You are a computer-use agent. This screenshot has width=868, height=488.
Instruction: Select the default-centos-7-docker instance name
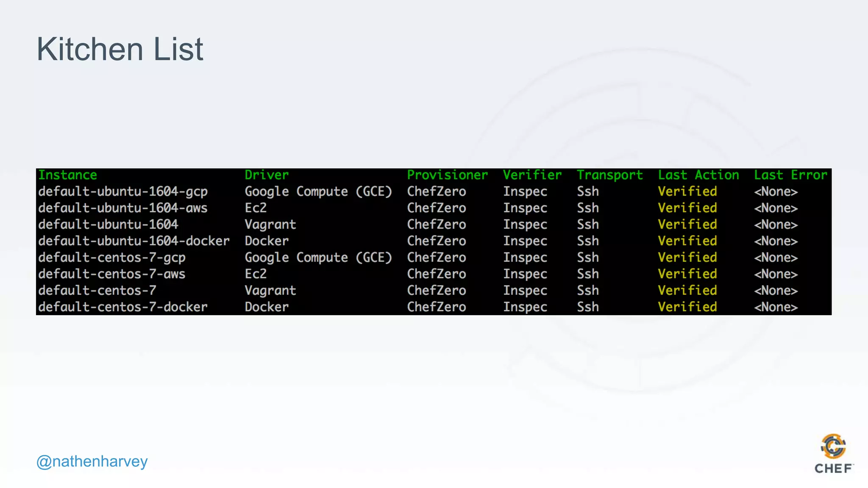tap(123, 307)
